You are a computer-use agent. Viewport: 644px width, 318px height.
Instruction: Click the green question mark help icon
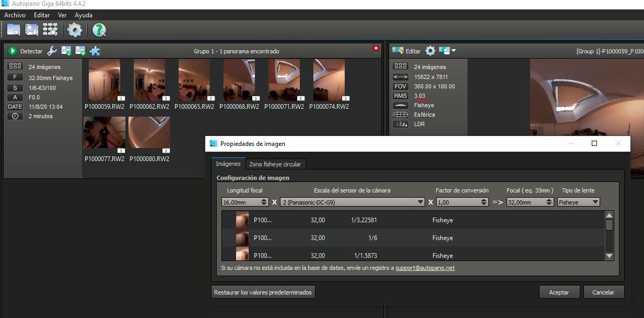tap(99, 30)
